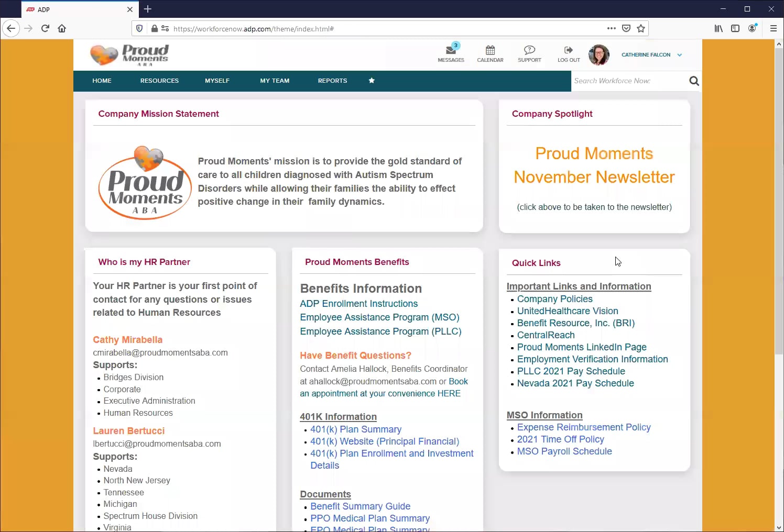Click Cathy Mirabella name heading

point(127,340)
